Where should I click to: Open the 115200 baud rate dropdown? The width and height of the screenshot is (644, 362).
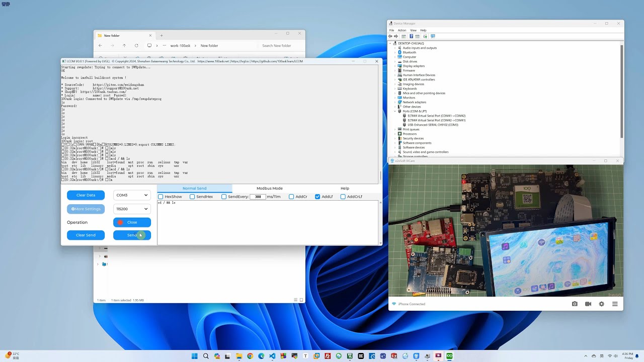pyautogui.click(x=132, y=209)
